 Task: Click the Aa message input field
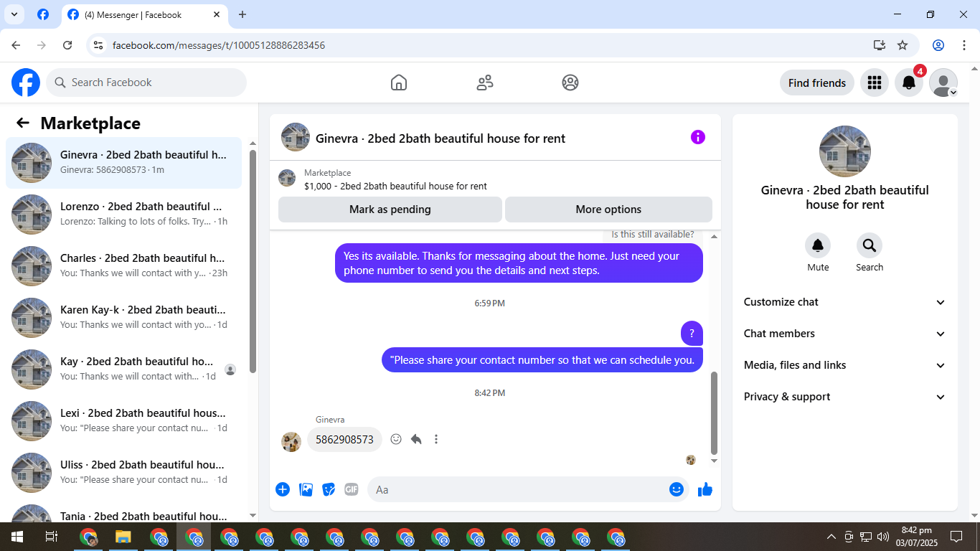[x=528, y=489]
